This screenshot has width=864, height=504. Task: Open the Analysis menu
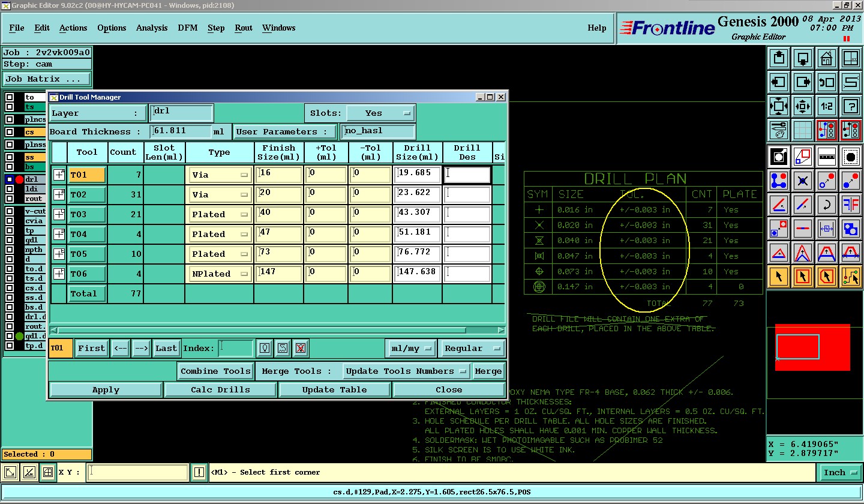[x=152, y=28]
